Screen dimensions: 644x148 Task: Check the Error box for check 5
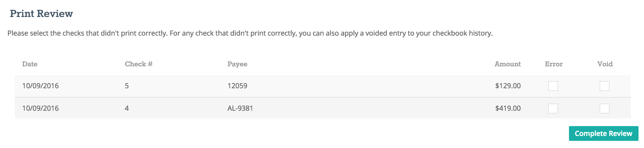[553, 86]
